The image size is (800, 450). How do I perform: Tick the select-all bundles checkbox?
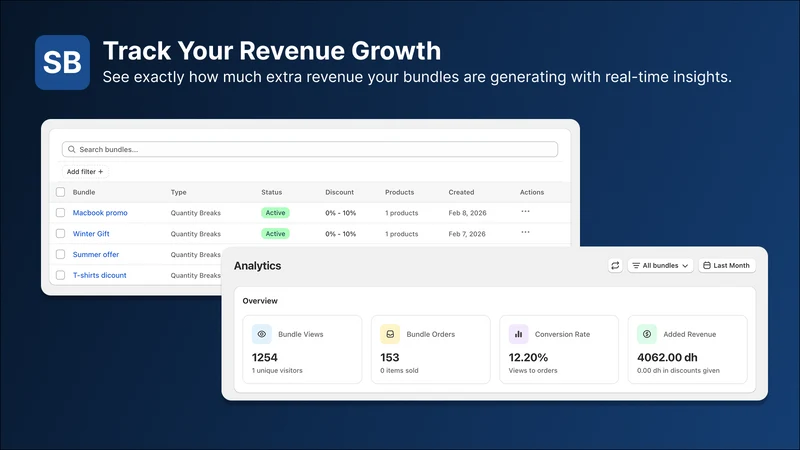60,192
